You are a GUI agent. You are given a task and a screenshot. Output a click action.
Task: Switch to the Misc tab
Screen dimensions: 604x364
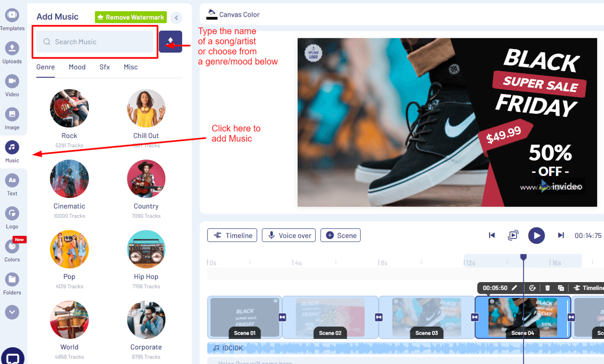coord(131,67)
